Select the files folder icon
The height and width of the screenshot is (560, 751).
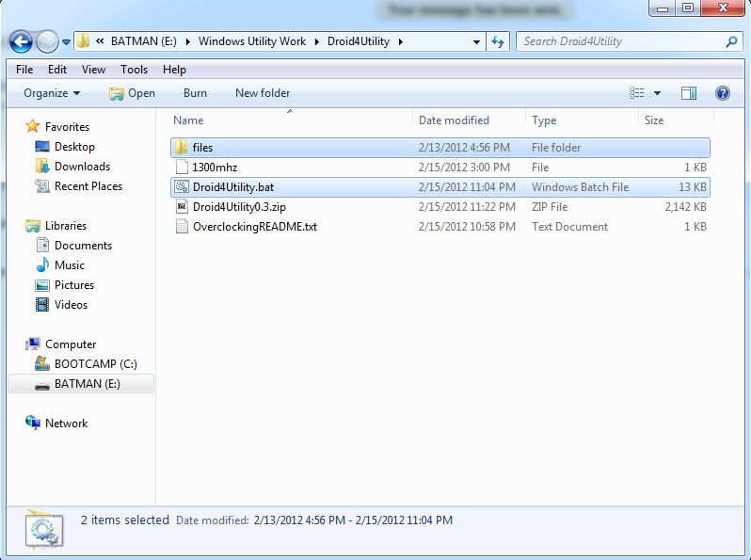coord(181,147)
